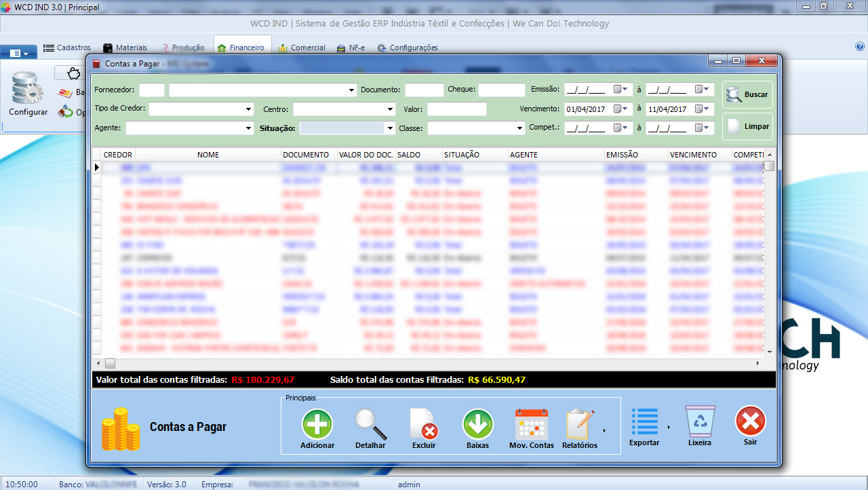Switch to the Produção tab
The image size is (868, 490).
182,48
